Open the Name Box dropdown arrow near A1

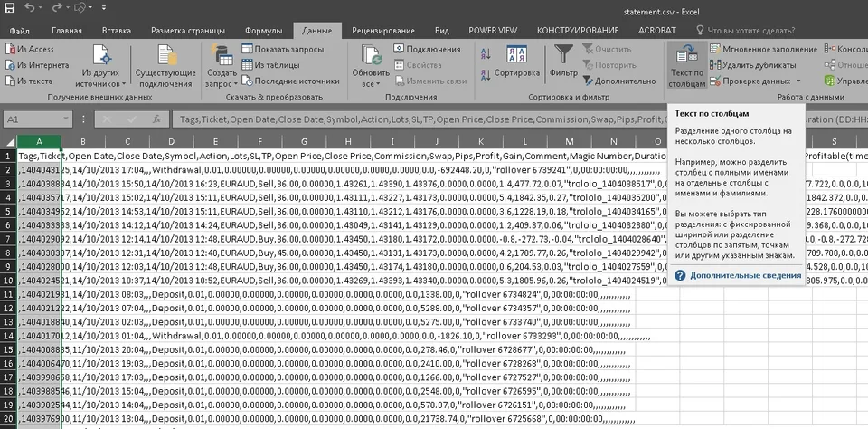[66, 119]
